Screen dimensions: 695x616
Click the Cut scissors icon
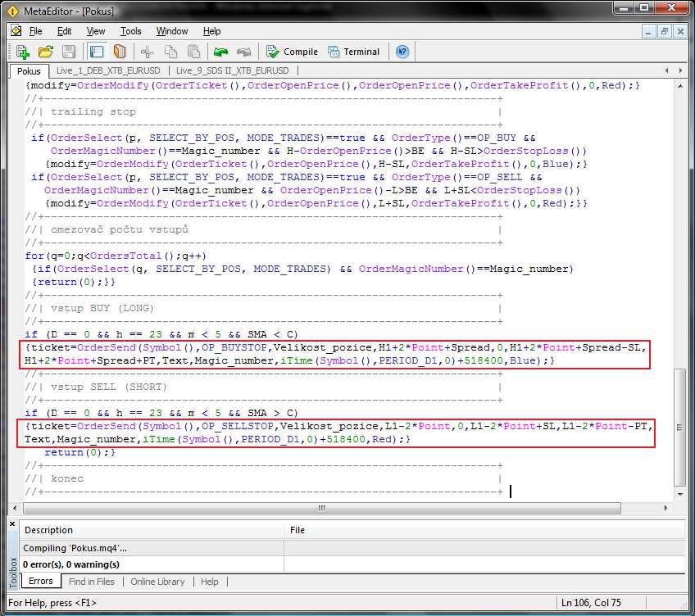point(148,52)
